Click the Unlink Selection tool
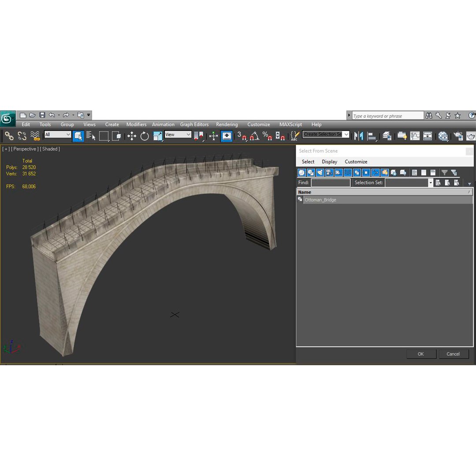This screenshot has width=476, height=476. coord(22,136)
